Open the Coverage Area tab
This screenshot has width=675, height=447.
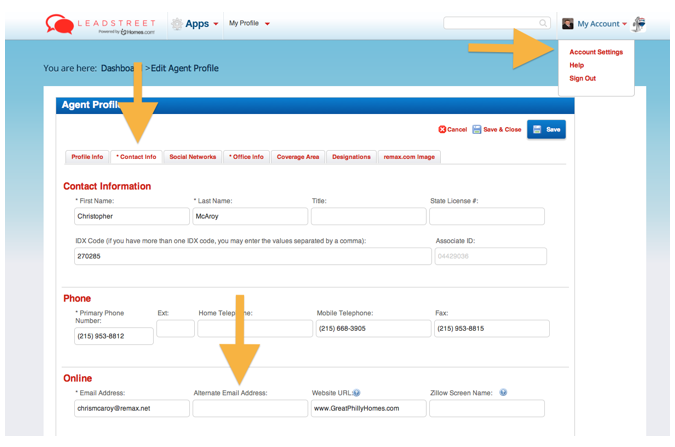pos(298,157)
